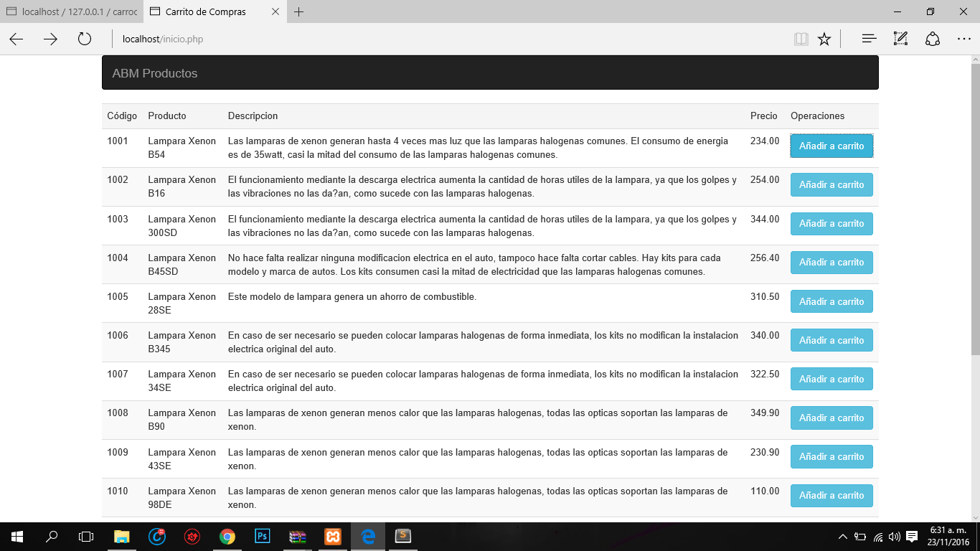Screen dimensions: 980x551
Task: Open network status tray icon
Action: click(877, 537)
